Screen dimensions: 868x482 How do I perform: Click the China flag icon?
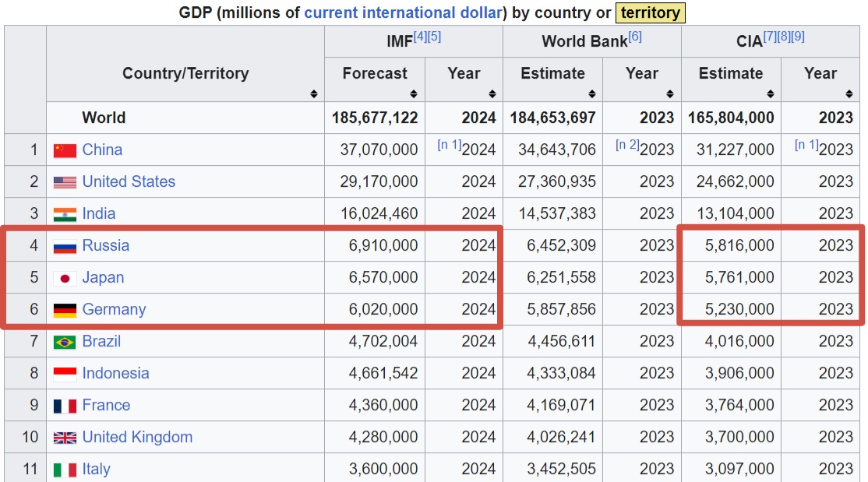(65, 150)
